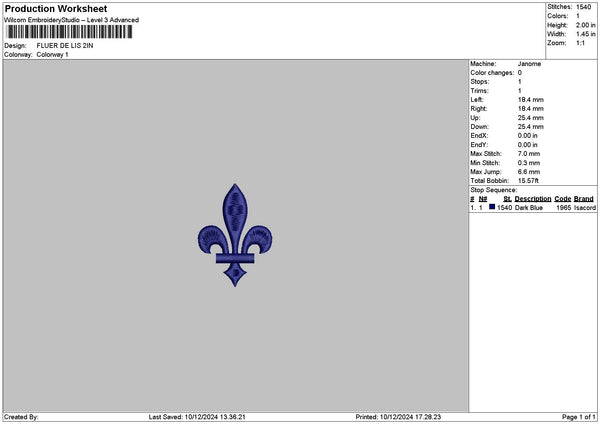600x424 pixels.
Task: Click the barcode under the worksheet title
Action: [69, 32]
